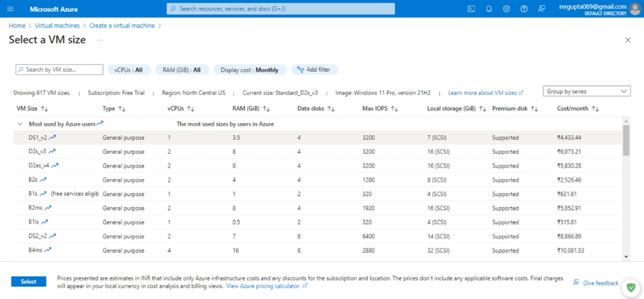Open the RAM (GiB) filter pill

[x=182, y=70]
